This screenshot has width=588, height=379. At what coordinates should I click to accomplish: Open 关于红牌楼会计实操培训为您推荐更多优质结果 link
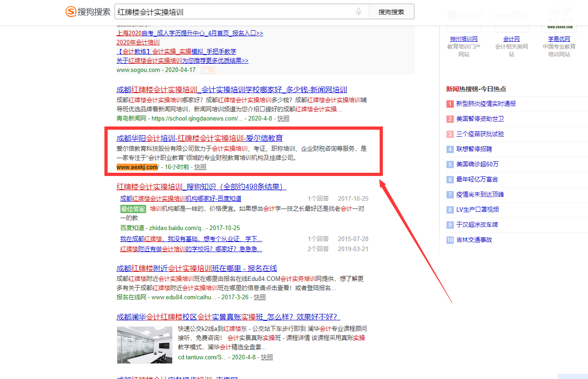click(182, 60)
